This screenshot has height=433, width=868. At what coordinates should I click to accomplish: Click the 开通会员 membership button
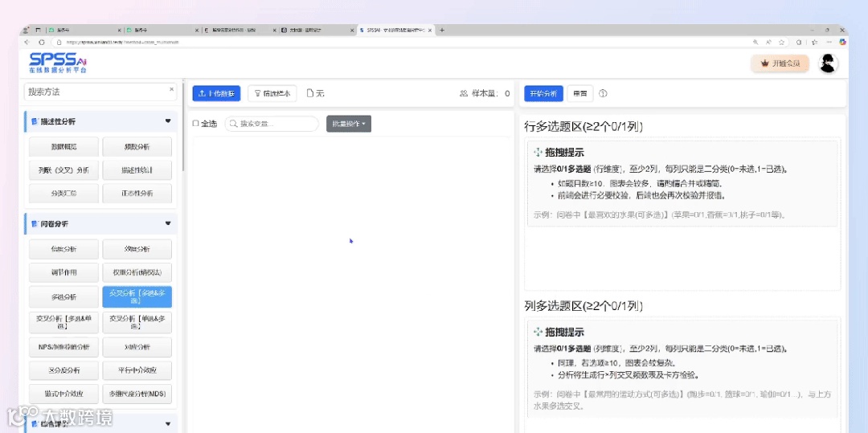tap(780, 63)
